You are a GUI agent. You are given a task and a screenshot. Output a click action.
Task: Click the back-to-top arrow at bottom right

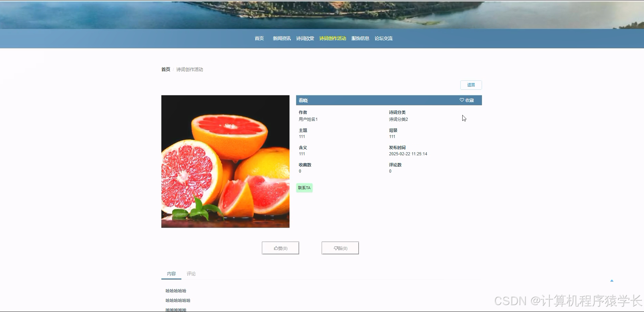point(612,281)
